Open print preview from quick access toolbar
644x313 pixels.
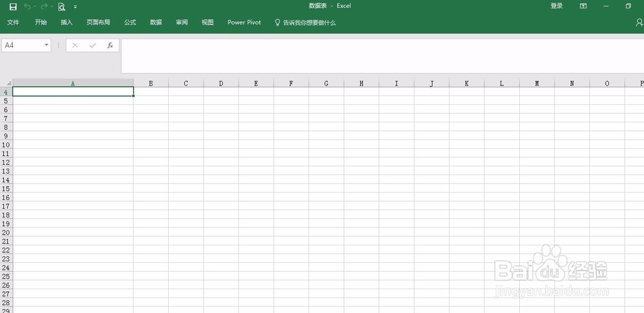(x=62, y=6)
